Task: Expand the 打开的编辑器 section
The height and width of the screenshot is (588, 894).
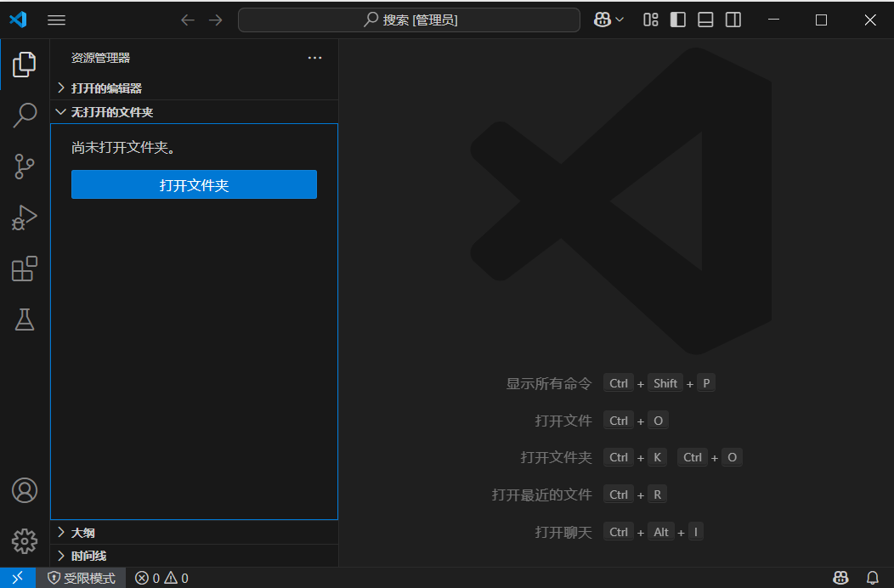Action: pos(195,88)
